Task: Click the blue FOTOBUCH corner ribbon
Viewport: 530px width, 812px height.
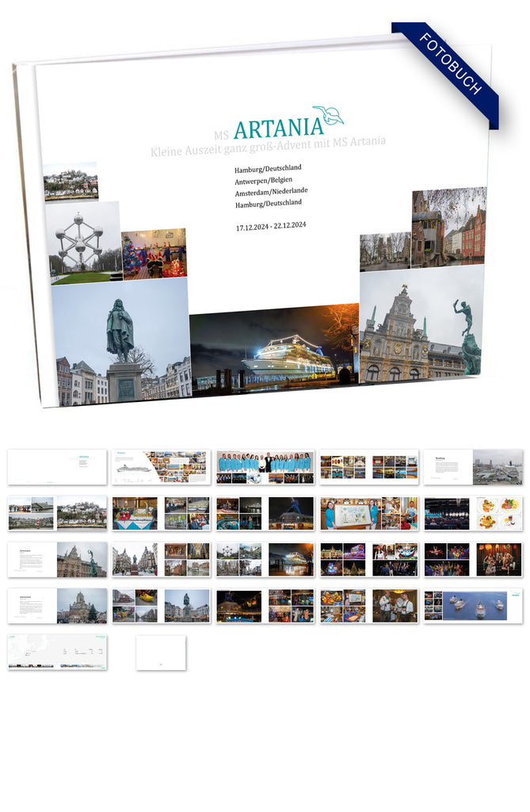Action: [446, 74]
